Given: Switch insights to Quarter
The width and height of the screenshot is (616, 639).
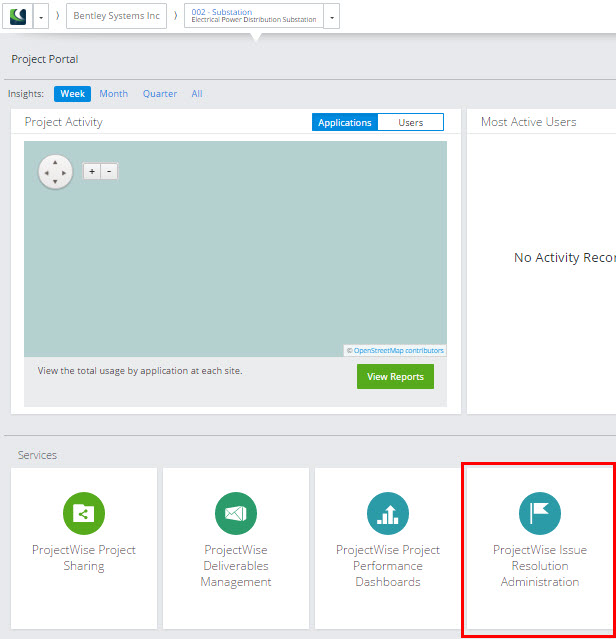Looking at the screenshot, I should [x=160, y=94].
